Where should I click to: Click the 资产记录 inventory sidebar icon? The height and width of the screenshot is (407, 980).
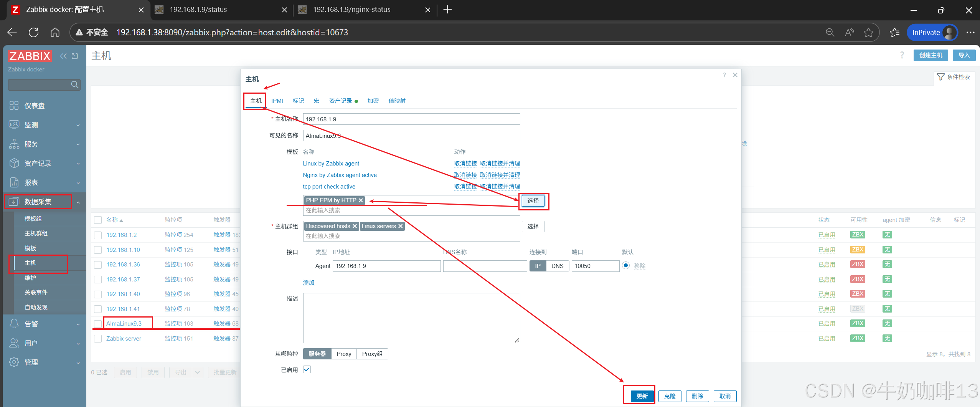[x=14, y=163]
